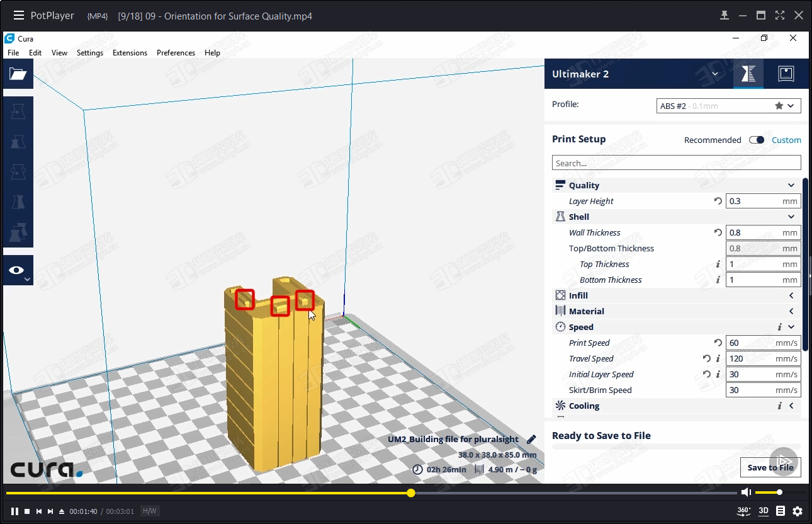Expand the Infill settings category
The image size is (812, 524).
coord(791,295)
